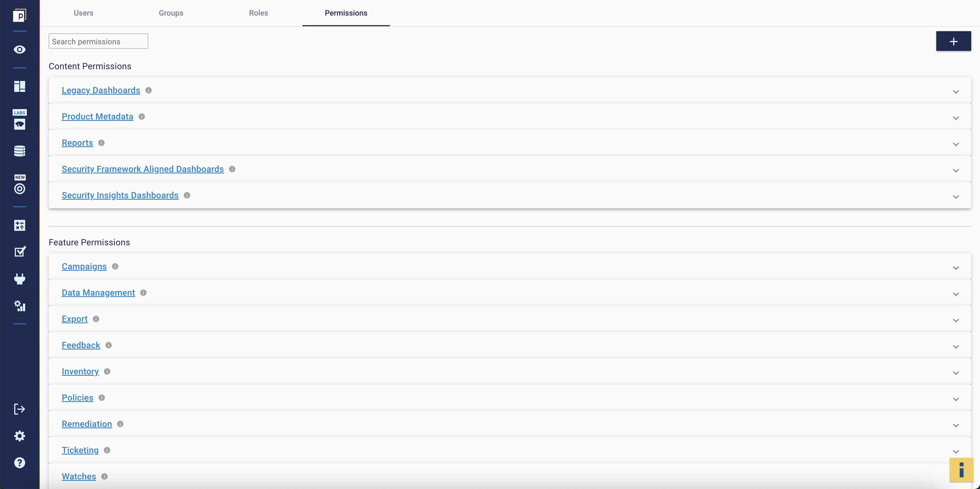This screenshot has height=489, width=980.
Task: Focus the Search permissions field
Action: coord(98,41)
